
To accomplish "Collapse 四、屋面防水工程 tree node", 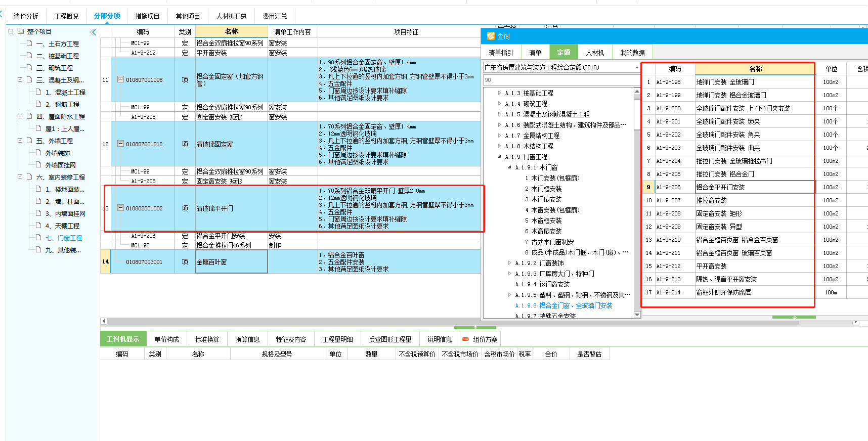I will tap(20, 116).
